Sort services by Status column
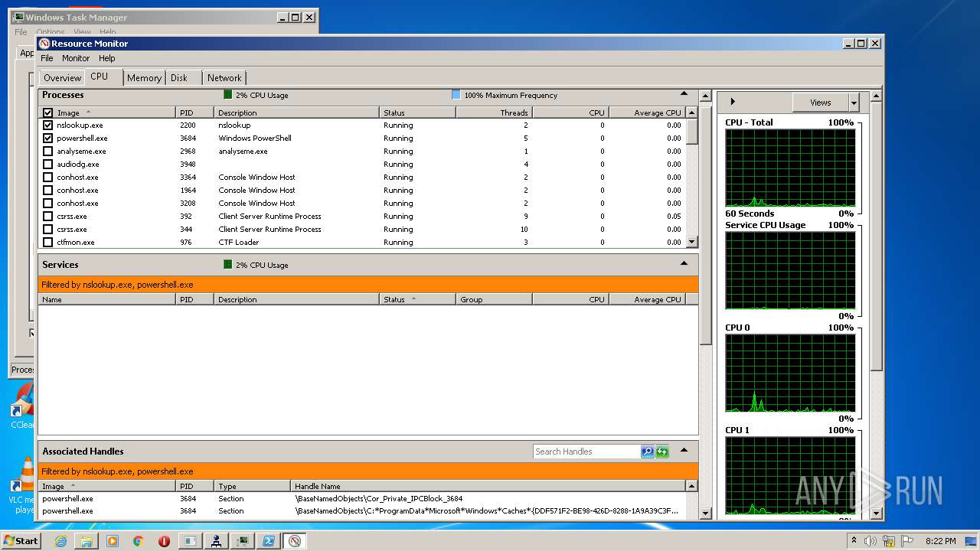The height and width of the screenshot is (551, 980). tap(417, 299)
